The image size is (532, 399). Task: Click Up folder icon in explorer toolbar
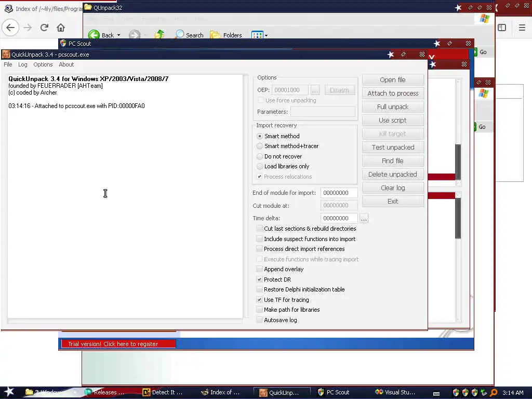(159, 35)
